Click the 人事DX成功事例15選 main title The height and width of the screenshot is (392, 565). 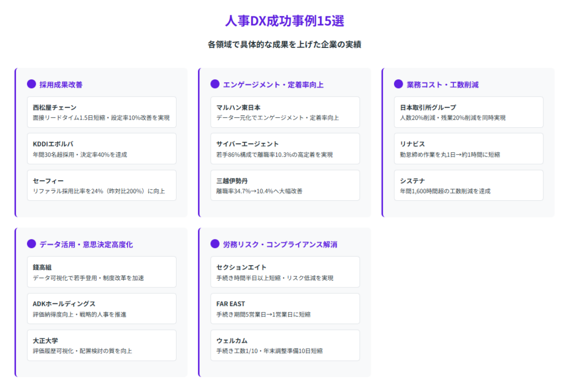[x=284, y=20]
